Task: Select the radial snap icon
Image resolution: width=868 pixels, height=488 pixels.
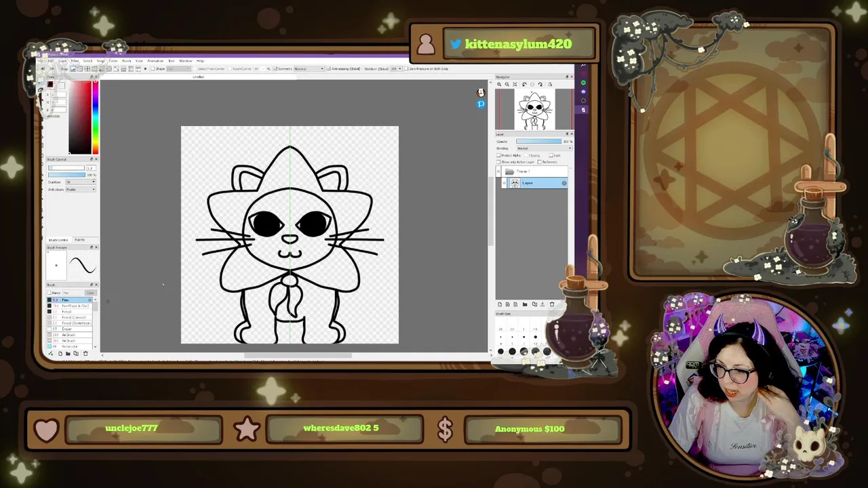Action: [x=102, y=68]
